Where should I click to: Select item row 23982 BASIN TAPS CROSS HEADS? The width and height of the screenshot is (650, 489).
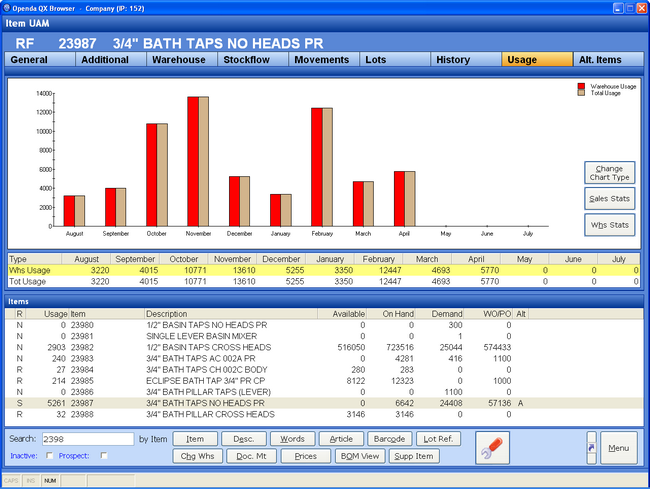click(x=324, y=347)
